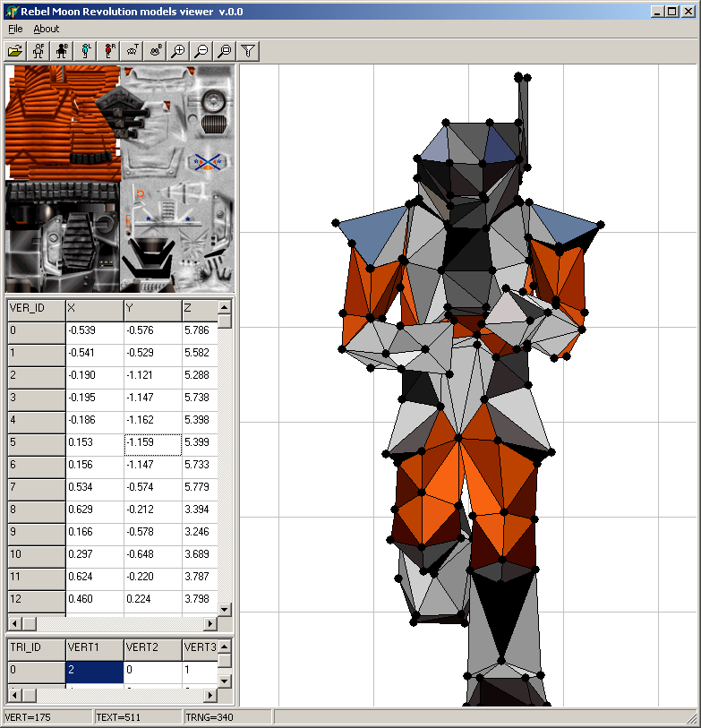The height and width of the screenshot is (728, 701).
Task: Click the zoom-to-fit magnifier icon
Action: (225, 51)
